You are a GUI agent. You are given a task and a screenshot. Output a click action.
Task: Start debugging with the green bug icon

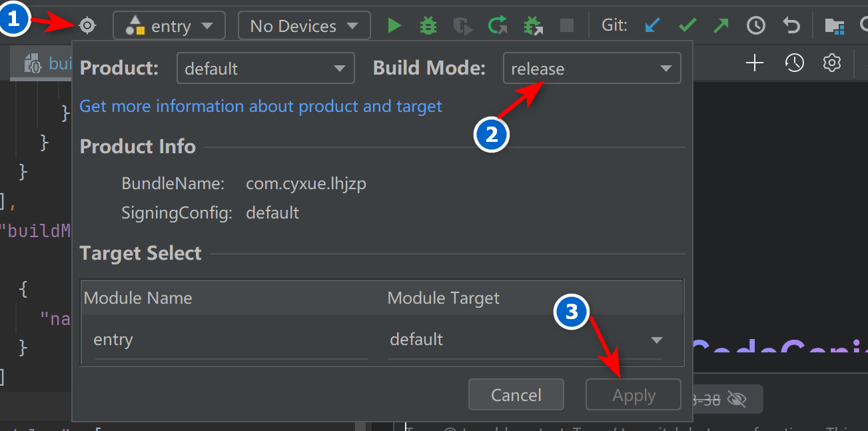pyautogui.click(x=428, y=26)
